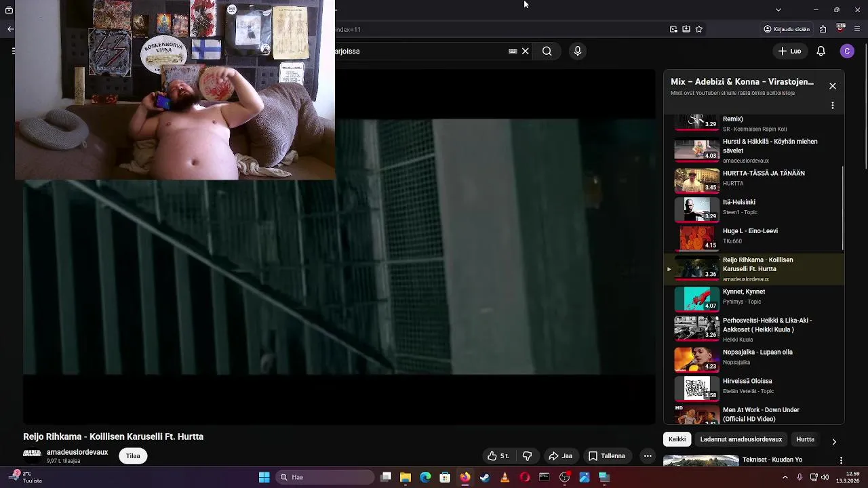
Task: Play Men At Work - Down Under
Action: click(754, 415)
